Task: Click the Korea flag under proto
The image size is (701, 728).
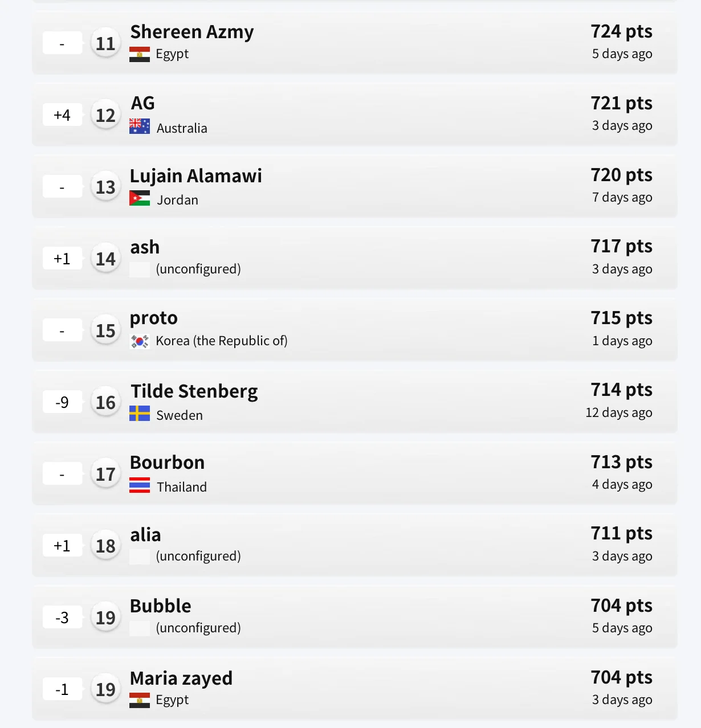Action: (140, 341)
